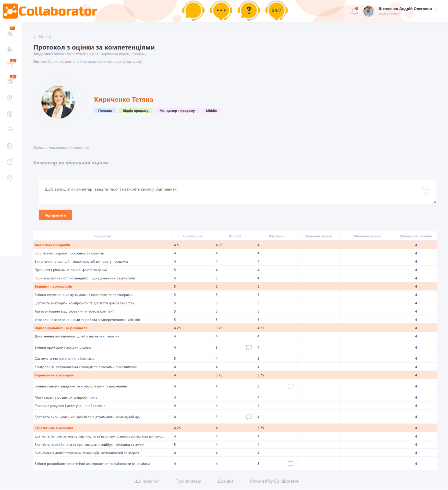
Task: Click 'Додати прихований коментар' to expand
Action: tap(61, 148)
